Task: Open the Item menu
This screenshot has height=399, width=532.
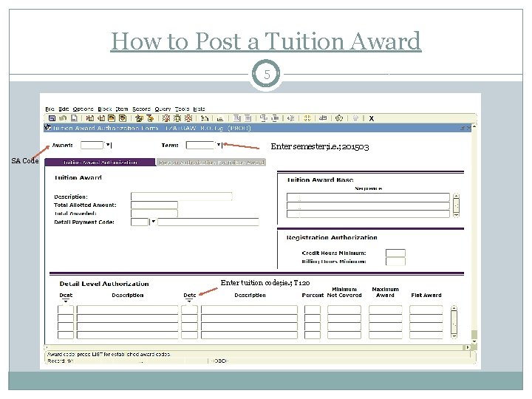Action: click(122, 109)
